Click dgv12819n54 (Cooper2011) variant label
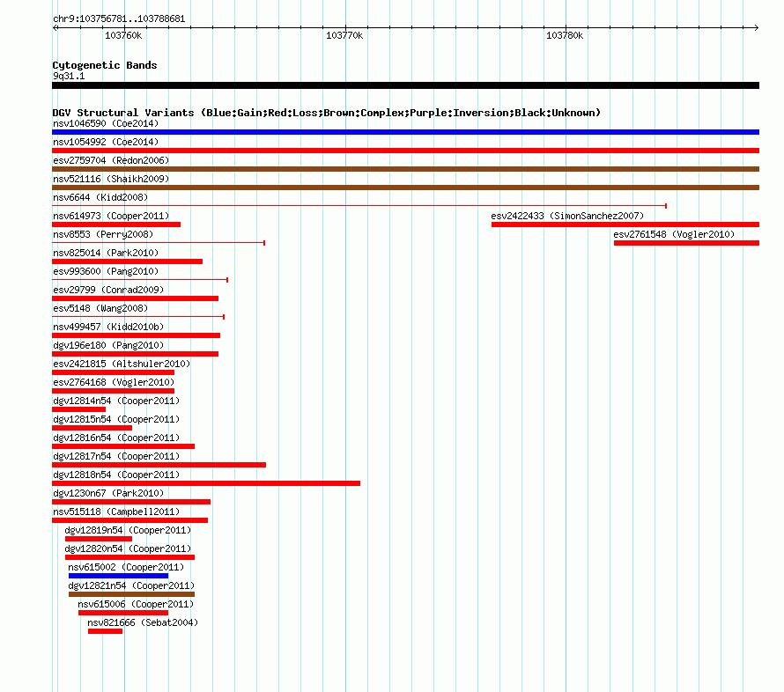 coord(128,530)
